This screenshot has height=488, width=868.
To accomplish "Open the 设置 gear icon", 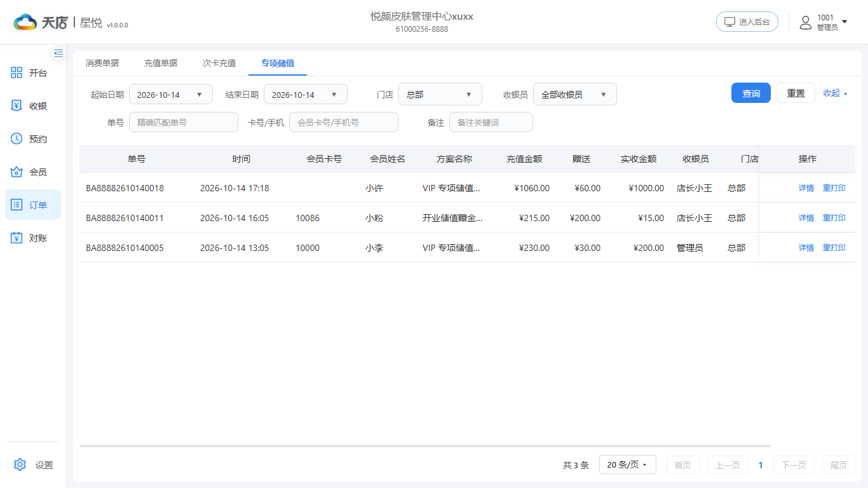I will (20, 465).
